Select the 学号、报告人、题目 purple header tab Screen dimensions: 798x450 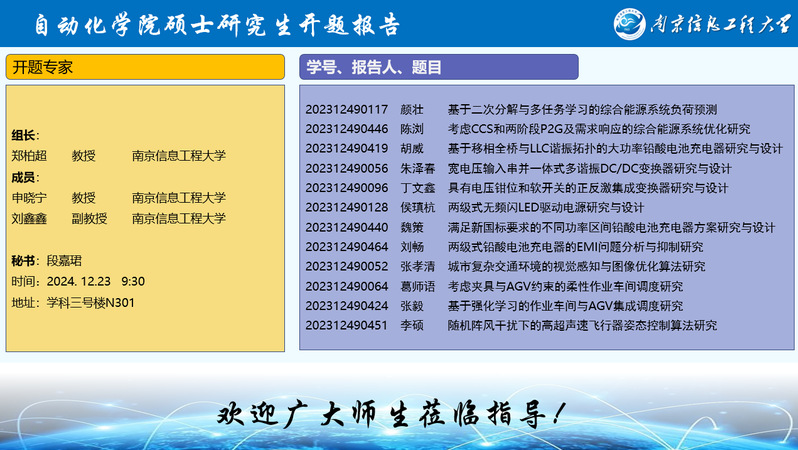coord(438,67)
